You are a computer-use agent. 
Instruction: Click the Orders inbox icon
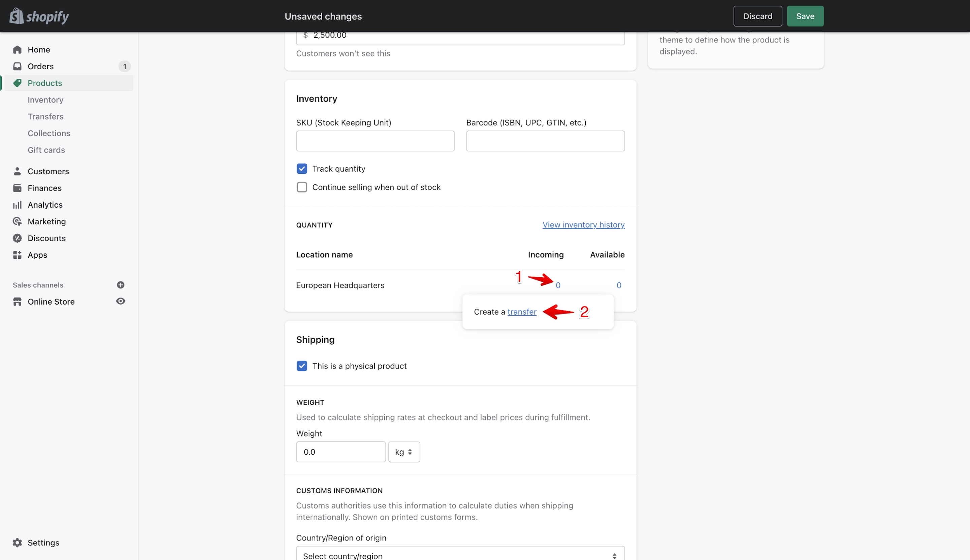click(17, 66)
